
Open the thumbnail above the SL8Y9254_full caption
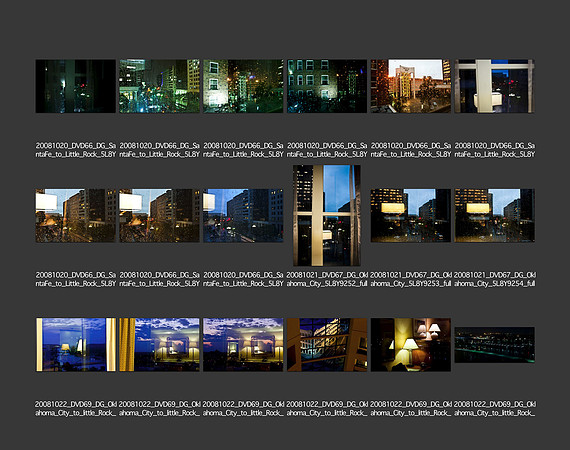click(494, 216)
